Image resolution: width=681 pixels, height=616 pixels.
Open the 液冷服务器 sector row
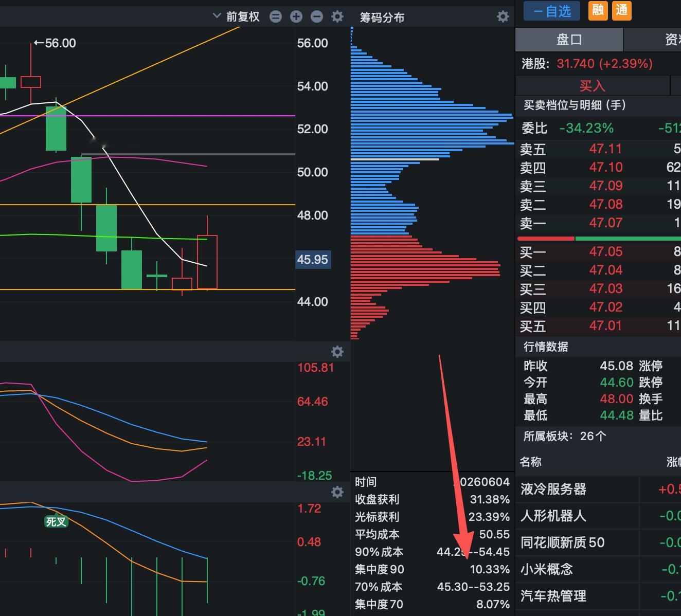[598, 489]
